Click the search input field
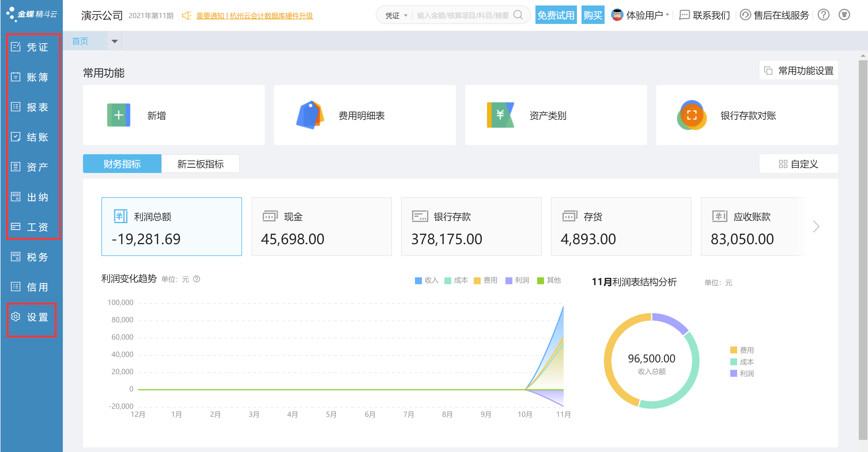 point(463,16)
